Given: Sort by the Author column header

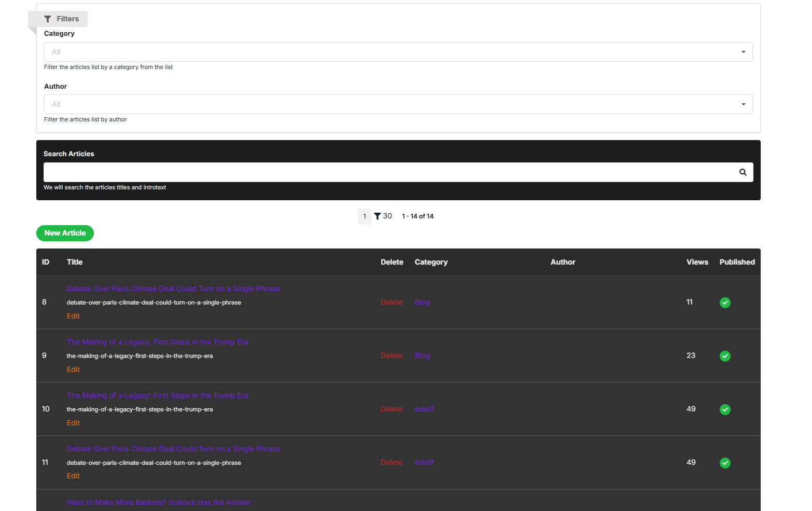Looking at the screenshot, I should 563,262.
